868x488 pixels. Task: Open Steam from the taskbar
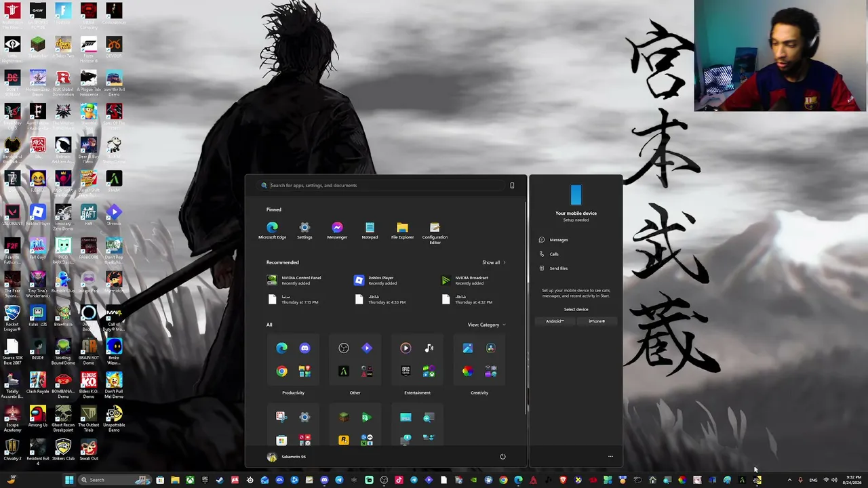coord(220,480)
